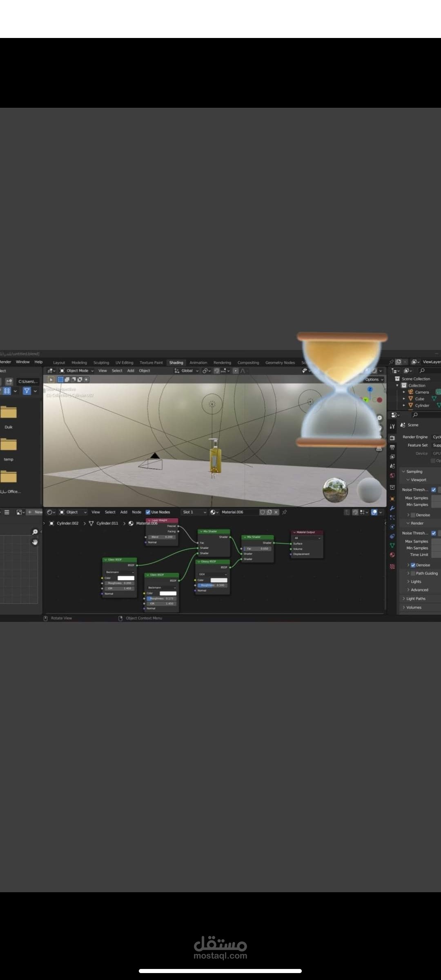The height and width of the screenshot is (980, 441).
Task: Toggle Render Noise Threshold checkbox
Action: pyautogui.click(x=434, y=533)
